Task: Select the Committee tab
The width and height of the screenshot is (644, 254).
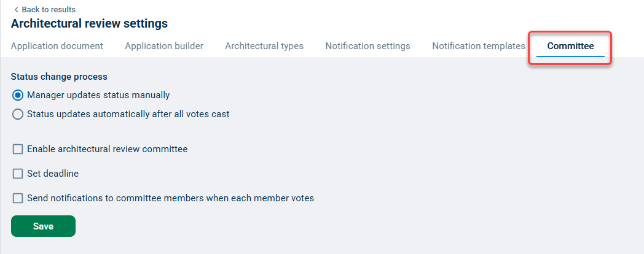Action: (570, 46)
